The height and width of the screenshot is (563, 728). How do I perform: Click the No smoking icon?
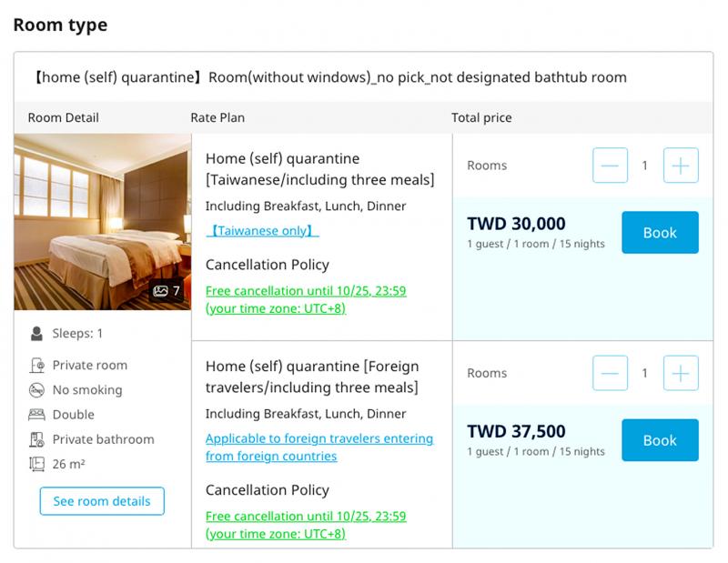tap(36, 390)
